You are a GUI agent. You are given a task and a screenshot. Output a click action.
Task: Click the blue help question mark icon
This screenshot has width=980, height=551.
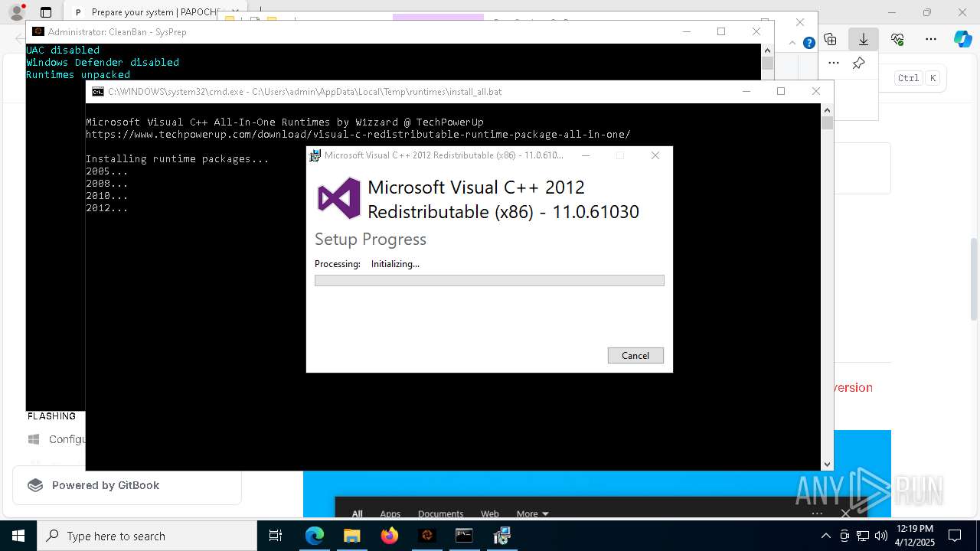tap(808, 43)
